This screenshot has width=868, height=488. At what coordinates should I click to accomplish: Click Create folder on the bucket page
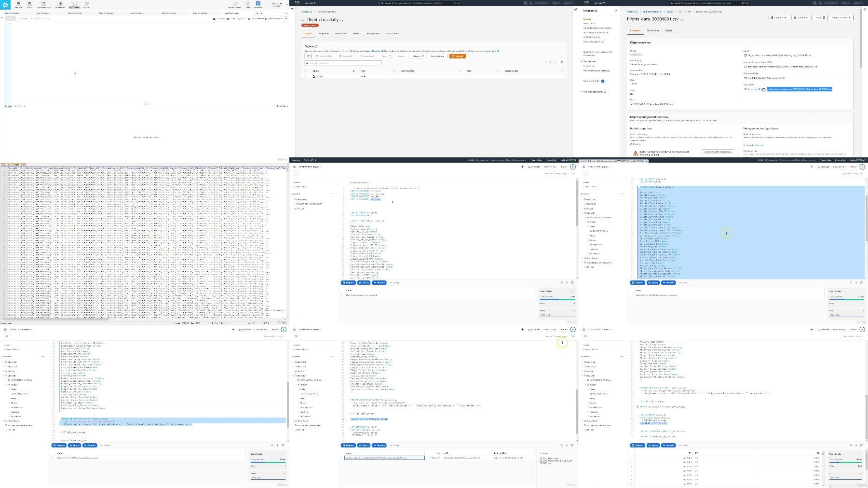(437, 56)
